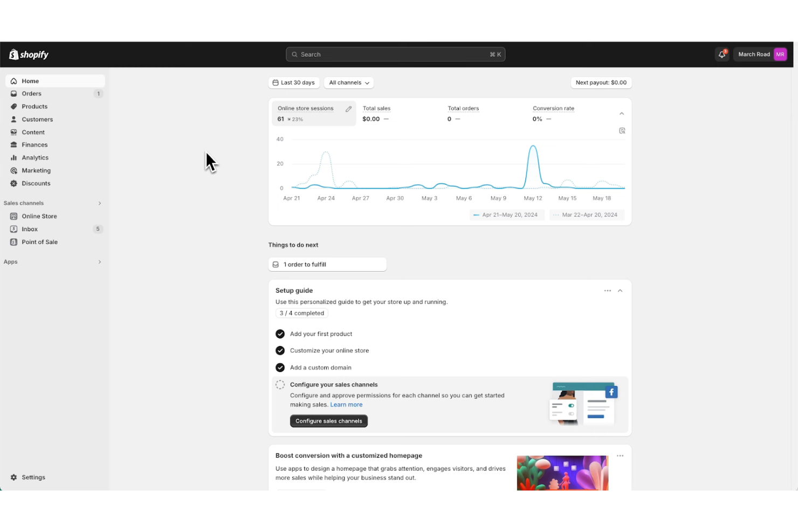This screenshot has height=532, width=798.
Task: Toggle the Apr 21–May 20 data series legend
Action: 506,215
